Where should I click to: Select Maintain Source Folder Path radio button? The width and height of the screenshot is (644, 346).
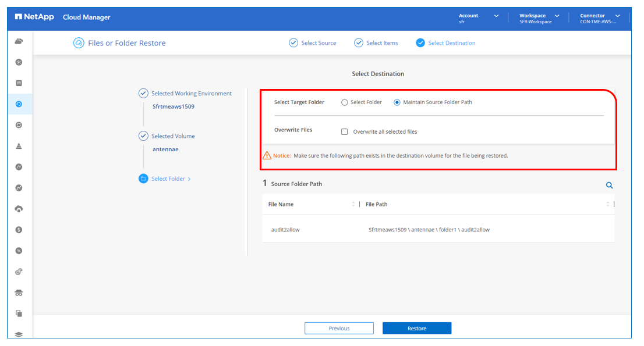pyautogui.click(x=397, y=102)
